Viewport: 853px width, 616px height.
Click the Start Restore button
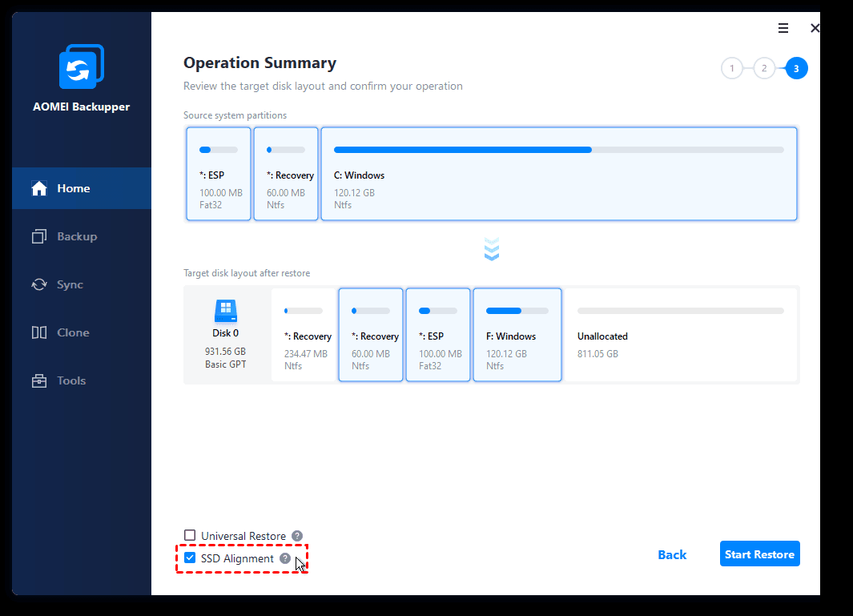759,554
